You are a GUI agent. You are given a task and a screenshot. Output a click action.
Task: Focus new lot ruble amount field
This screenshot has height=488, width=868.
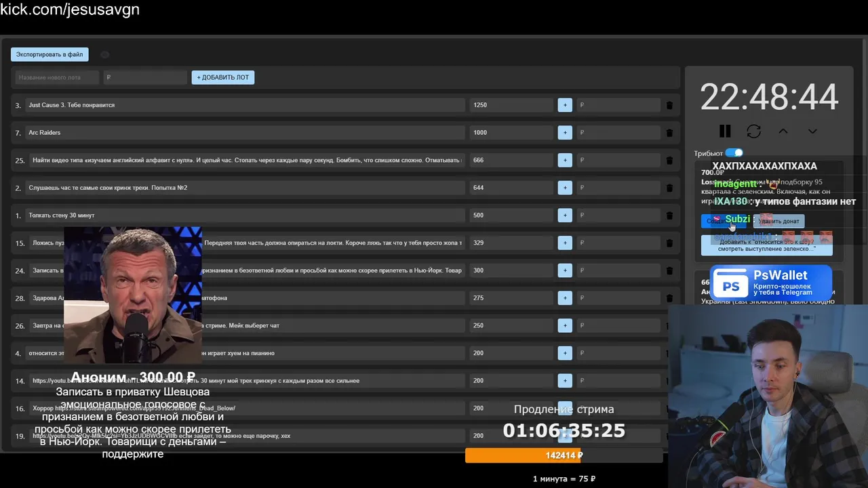145,77
